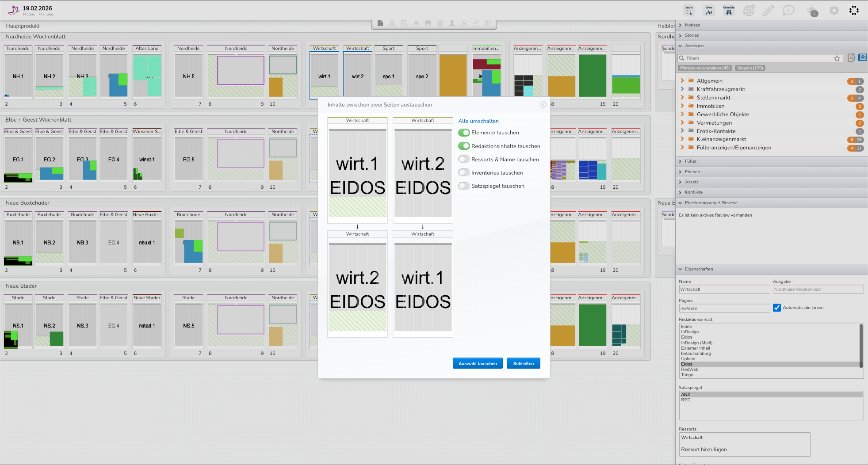The image size is (868, 465).
Task: Click the favorites star in the Filtern field
Action: click(837, 58)
